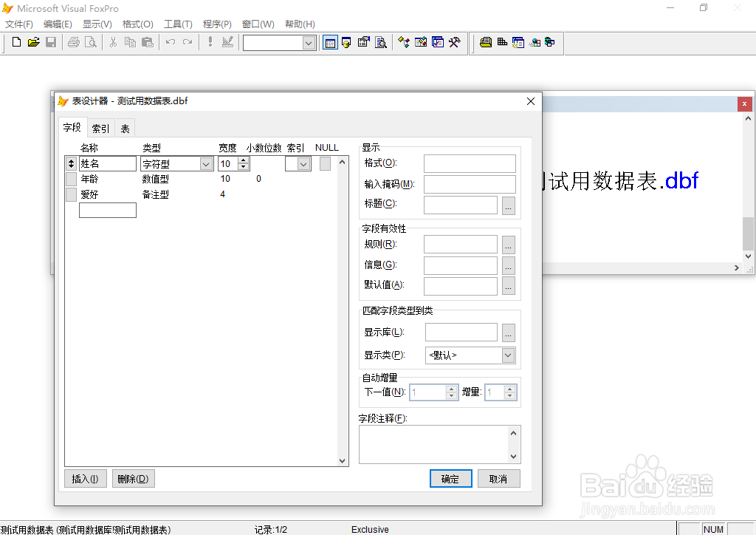Click the Toolbox hammer-and-wrench icon
The width and height of the screenshot is (756, 535).
coord(456,42)
